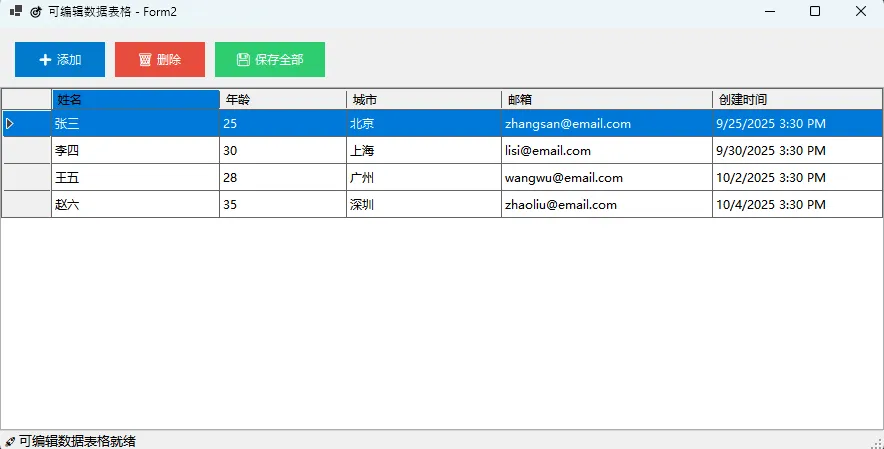Select the 王五 name cell
Image resolution: width=884 pixels, height=449 pixels.
pos(135,178)
